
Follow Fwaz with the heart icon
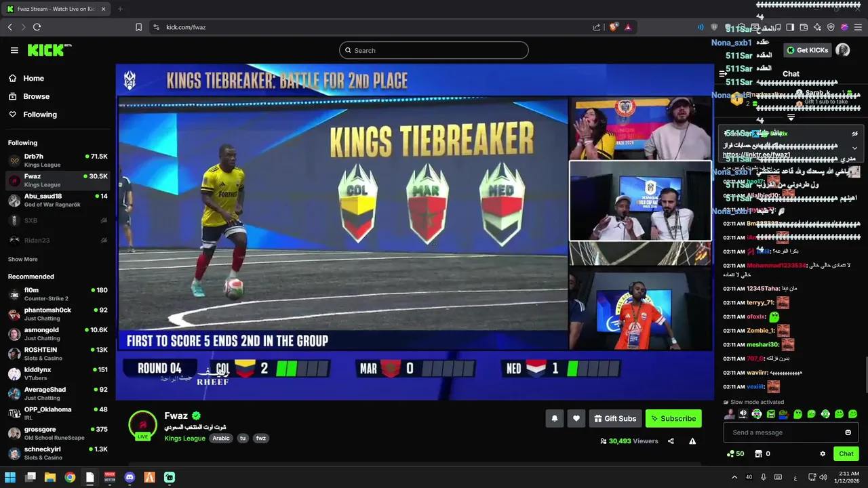point(576,419)
